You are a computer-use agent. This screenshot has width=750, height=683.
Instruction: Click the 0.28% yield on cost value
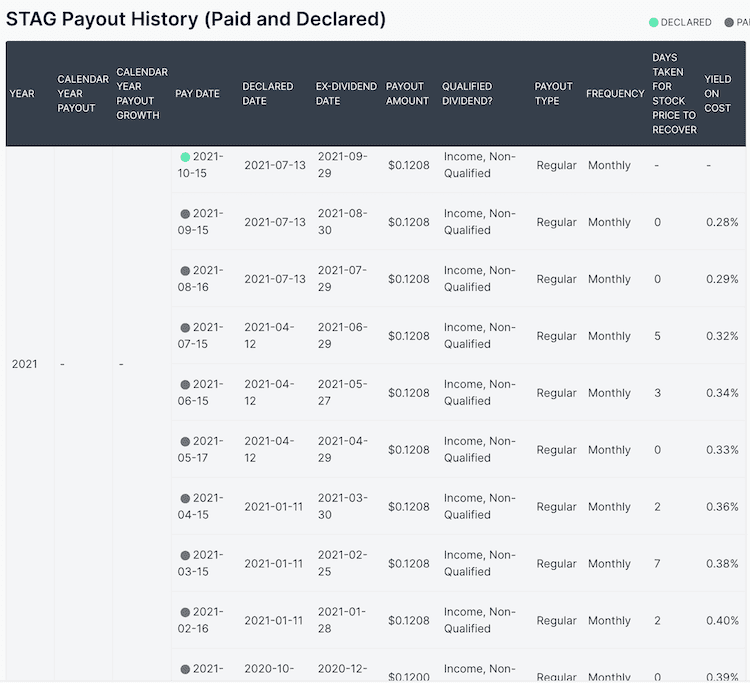tap(722, 222)
